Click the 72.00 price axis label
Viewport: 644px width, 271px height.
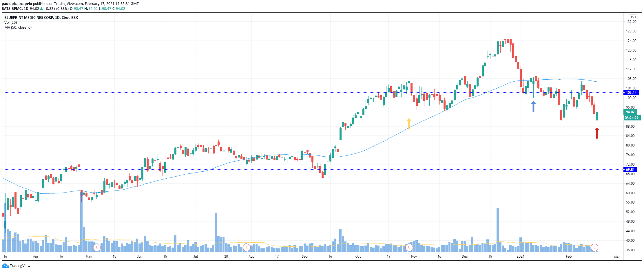pos(630,164)
